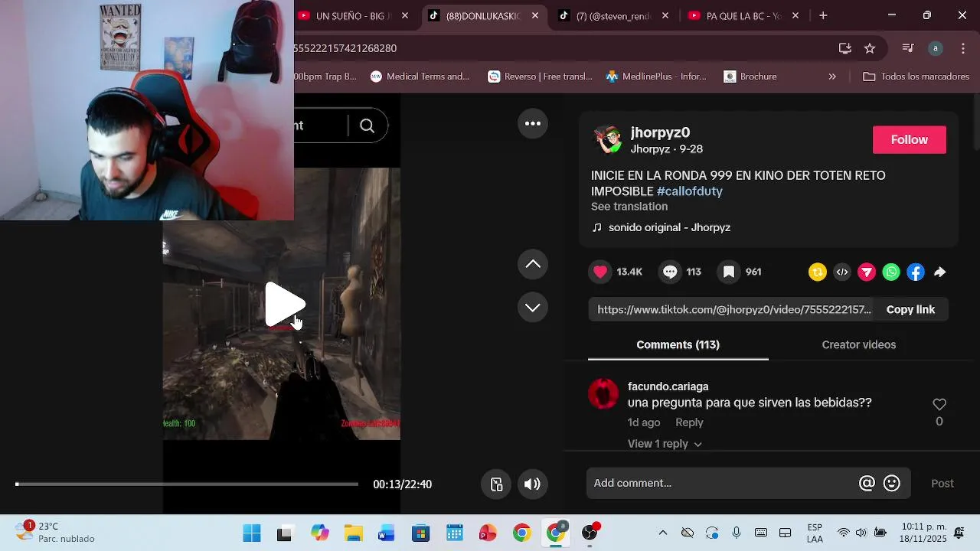Copy the TikTok video link
Viewport: 980px width, 551px height.
coord(910,309)
